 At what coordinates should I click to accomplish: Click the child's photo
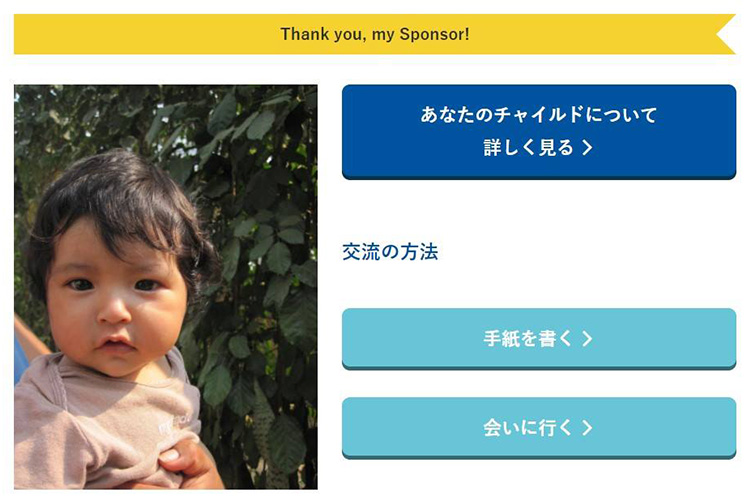(165, 286)
